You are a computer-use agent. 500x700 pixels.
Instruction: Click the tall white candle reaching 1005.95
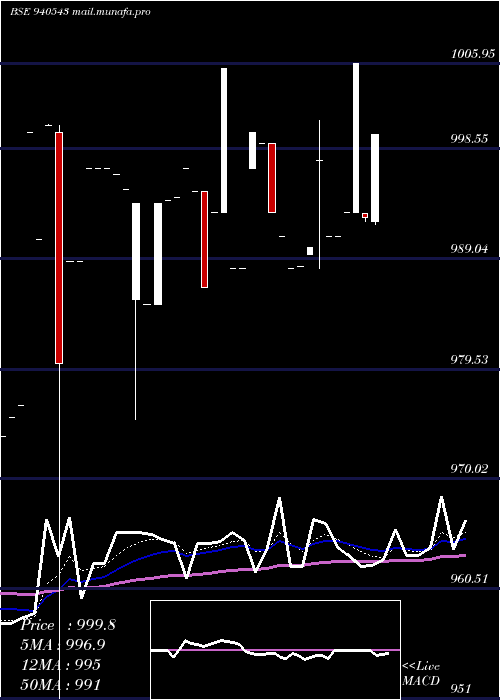(x=356, y=138)
